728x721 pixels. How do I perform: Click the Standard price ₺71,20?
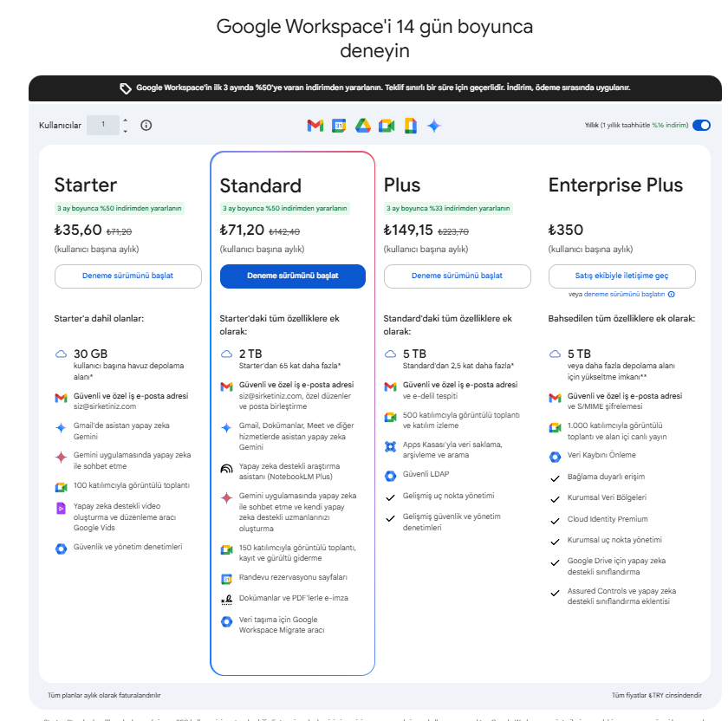click(242, 230)
